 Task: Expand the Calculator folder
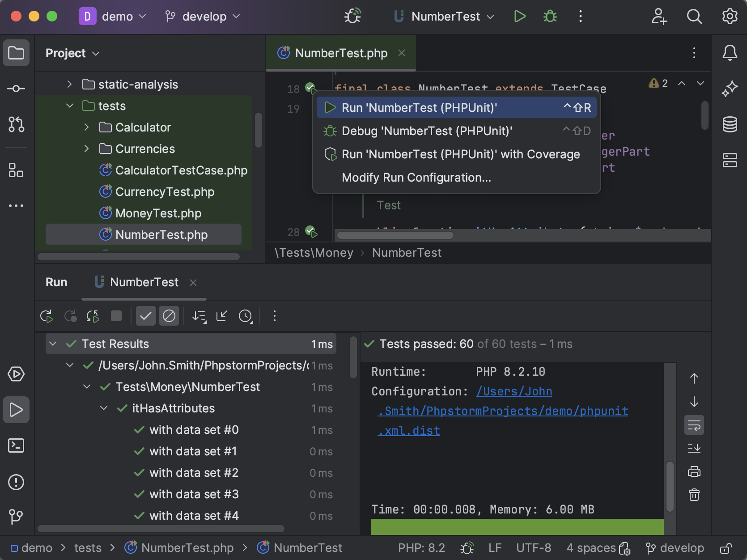(x=86, y=127)
